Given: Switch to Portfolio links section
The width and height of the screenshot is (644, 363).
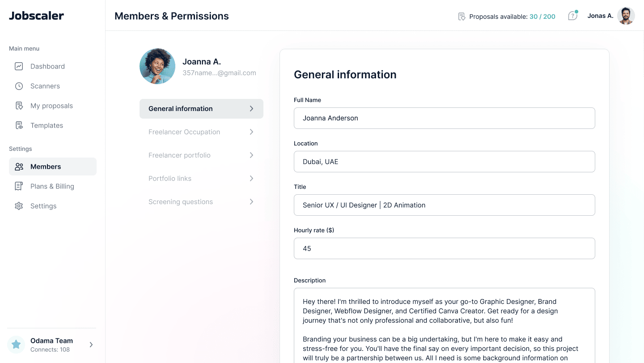Looking at the screenshot, I should pos(201,179).
